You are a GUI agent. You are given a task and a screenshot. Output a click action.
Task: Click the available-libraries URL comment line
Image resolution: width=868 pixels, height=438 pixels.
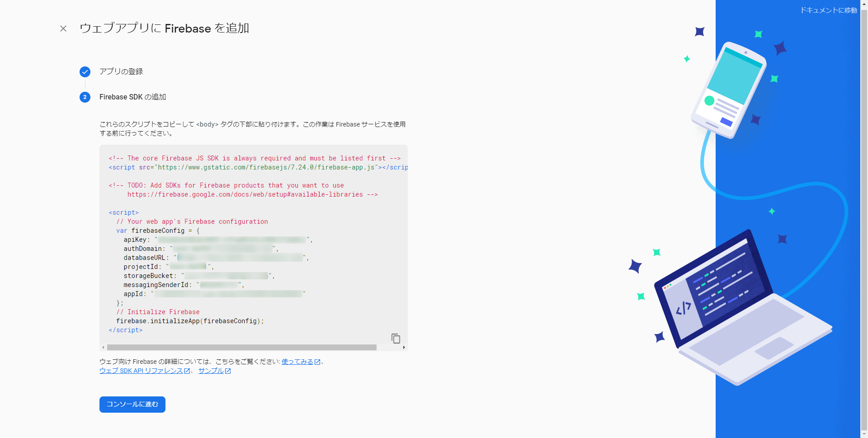(252, 194)
